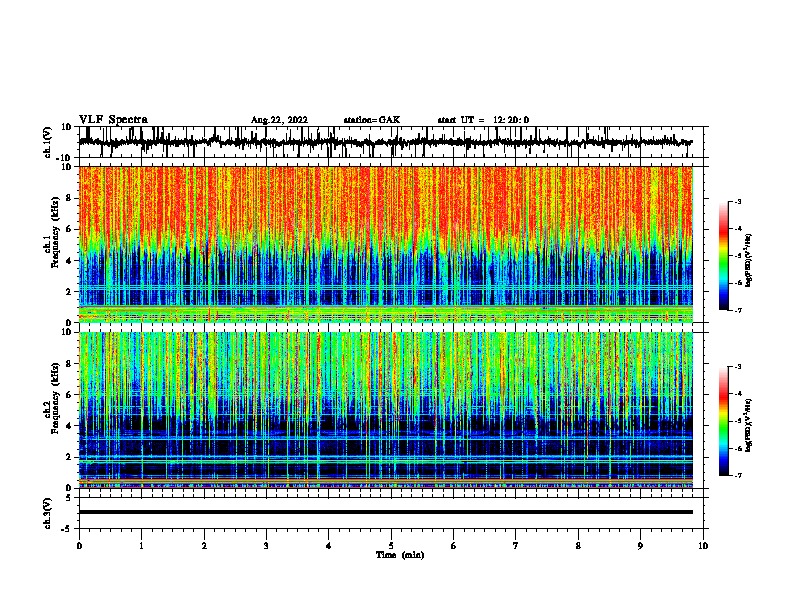Click the "2" kHz tick on ch.1 spectrogram axis
The width and height of the screenshot is (792, 612).
point(69,292)
